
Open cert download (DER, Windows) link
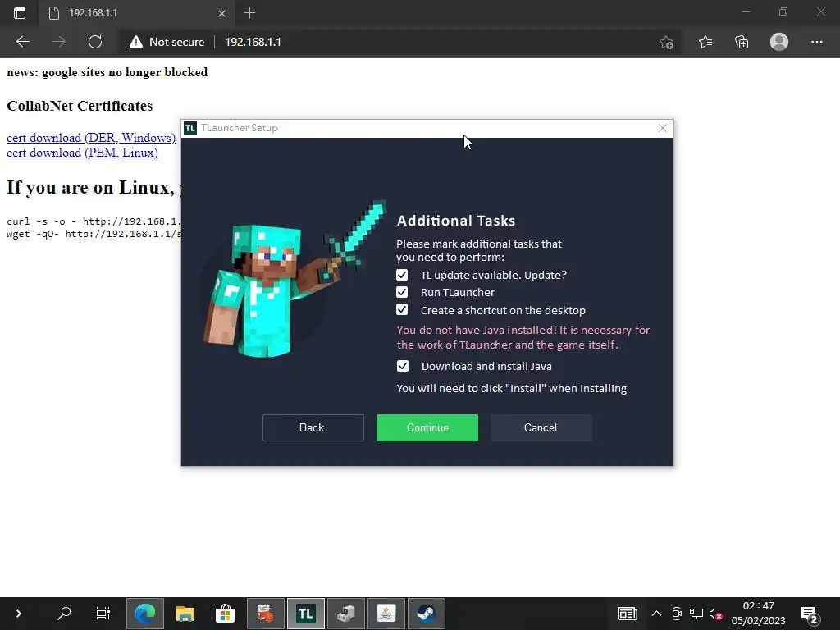click(x=91, y=138)
